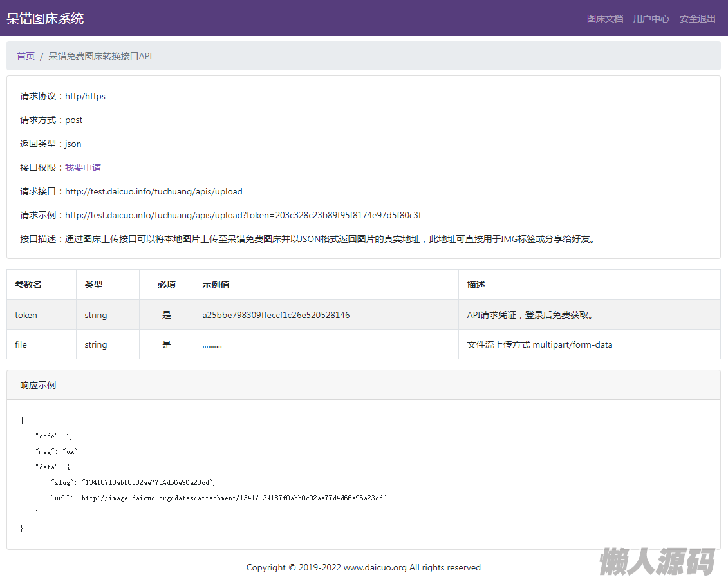728x584 pixels.
Task: Select the file parameter row cell
Action: 21,344
